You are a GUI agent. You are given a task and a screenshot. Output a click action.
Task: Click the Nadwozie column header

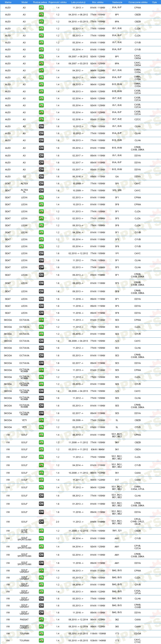117,2
